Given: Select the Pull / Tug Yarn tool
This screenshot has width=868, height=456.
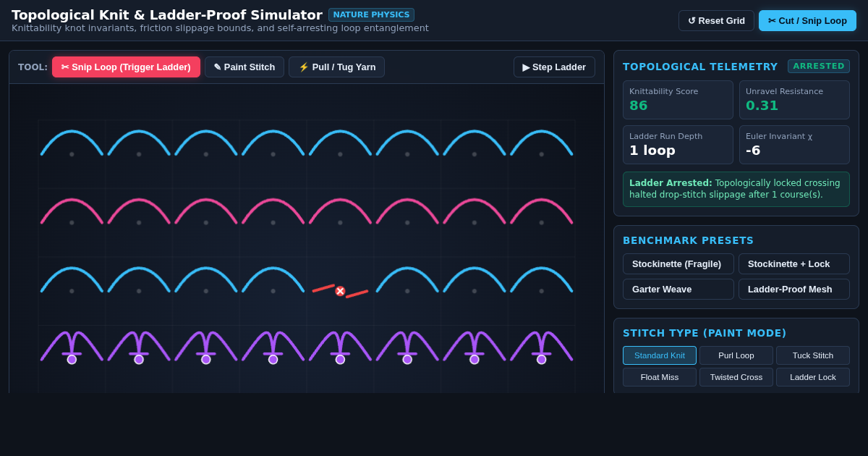Looking at the screenshot, I should [336, 67].
